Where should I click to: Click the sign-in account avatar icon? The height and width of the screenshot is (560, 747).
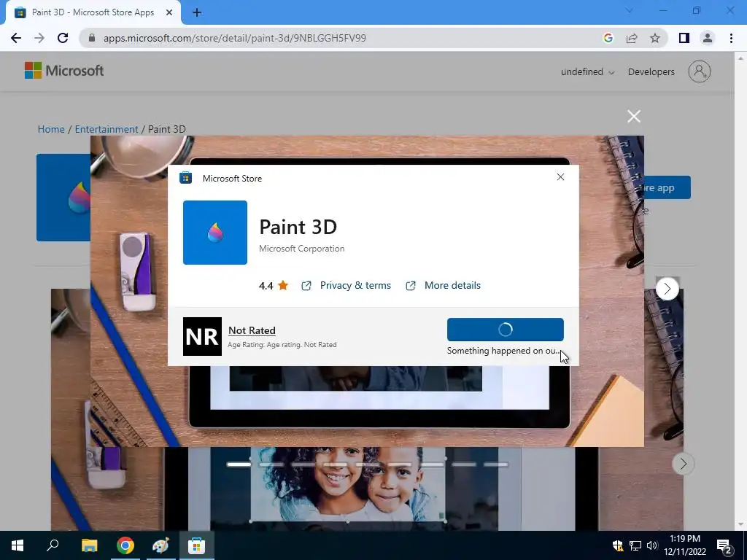[x=700, y=71]
